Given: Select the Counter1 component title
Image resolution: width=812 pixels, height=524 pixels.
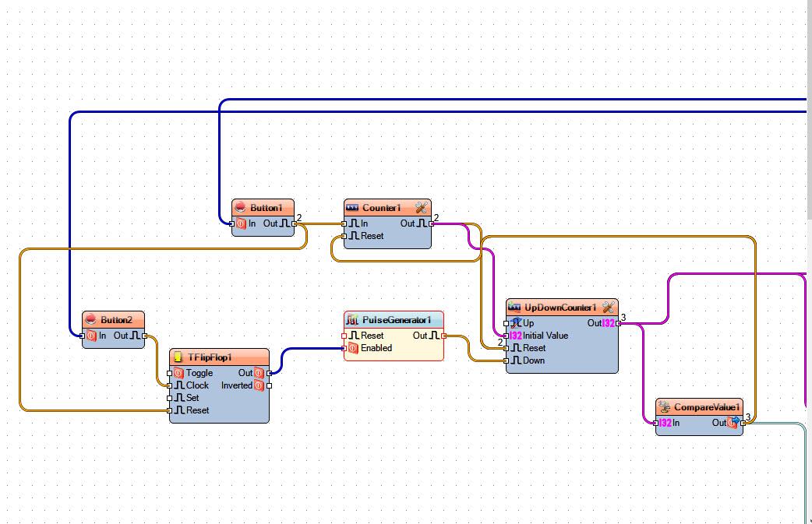Looking at the screenshot, I should [x=382, y=207].
